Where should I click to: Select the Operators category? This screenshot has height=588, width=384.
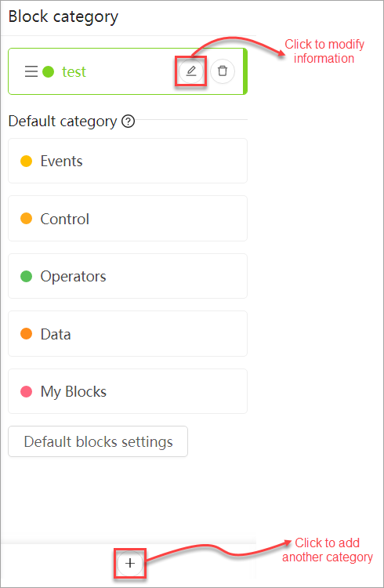(x=128, y=276)
